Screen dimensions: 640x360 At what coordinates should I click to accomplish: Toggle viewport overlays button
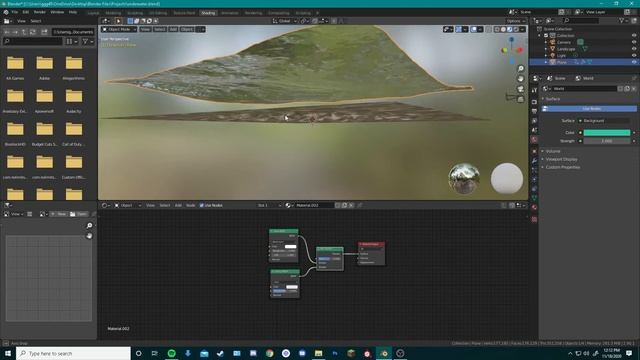(473, 29)
